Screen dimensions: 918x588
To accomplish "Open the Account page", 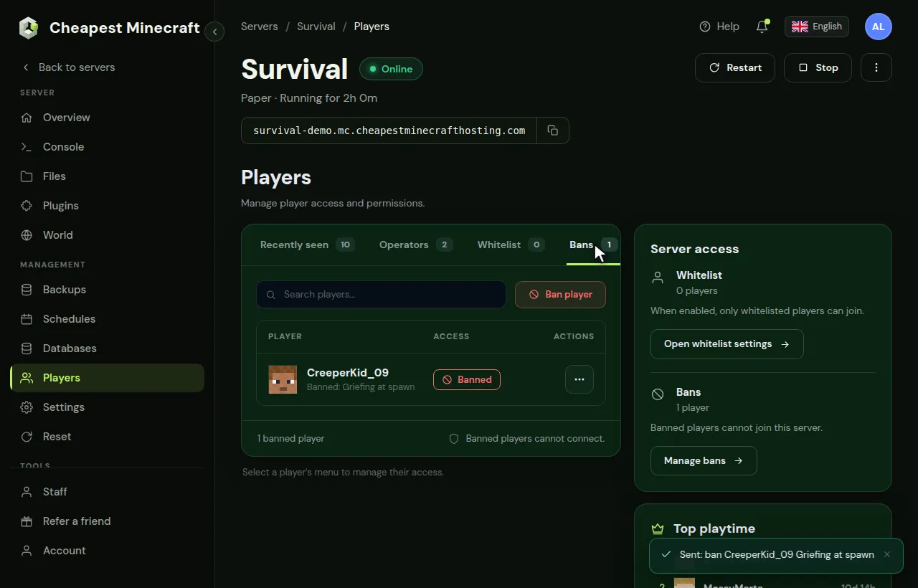I will tap(108, 551).
